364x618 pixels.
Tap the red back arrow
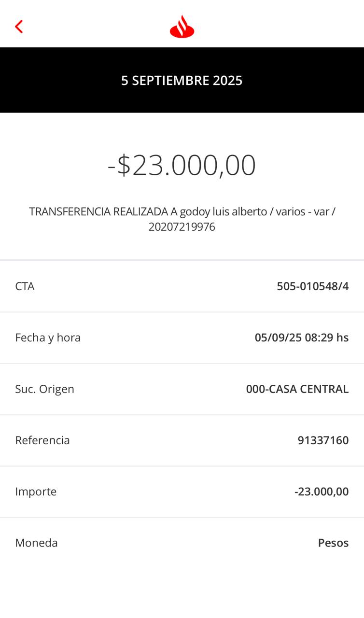[19, 27]
